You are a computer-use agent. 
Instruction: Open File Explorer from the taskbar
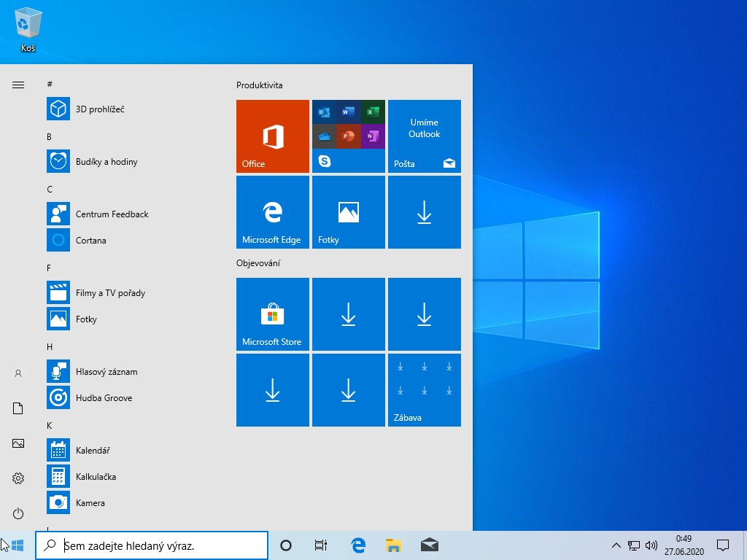click(393, 545)
